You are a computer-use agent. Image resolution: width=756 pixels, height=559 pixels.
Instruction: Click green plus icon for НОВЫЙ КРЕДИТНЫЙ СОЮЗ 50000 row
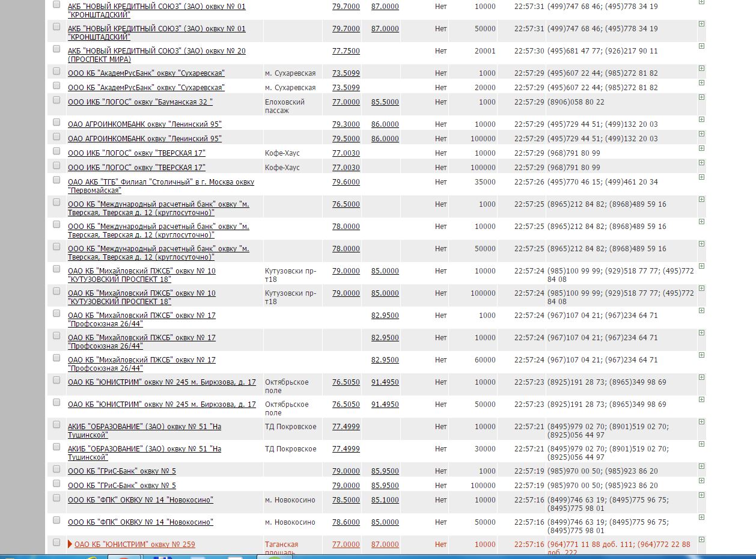[701, 23]
